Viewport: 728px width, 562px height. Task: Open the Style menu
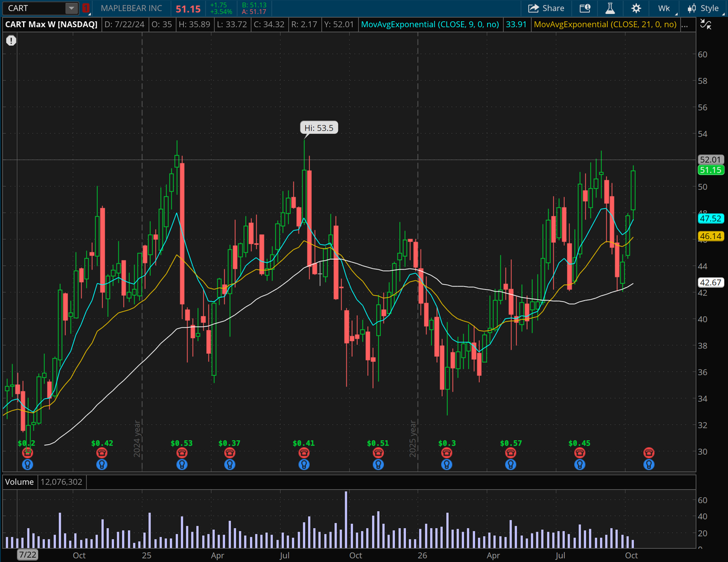point(703,8)
